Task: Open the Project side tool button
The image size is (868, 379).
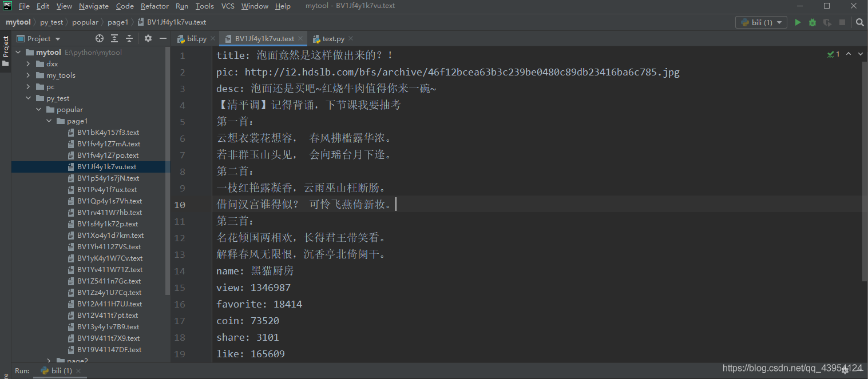Action: point(6,51)
